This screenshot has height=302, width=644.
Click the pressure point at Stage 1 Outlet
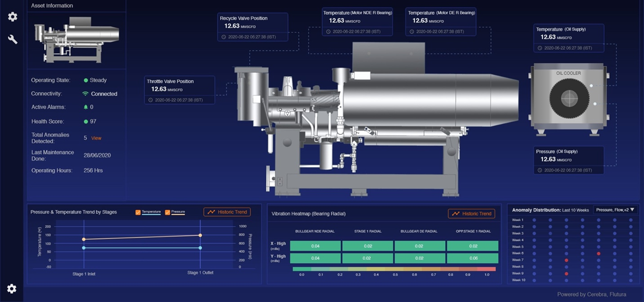point(200,235)
